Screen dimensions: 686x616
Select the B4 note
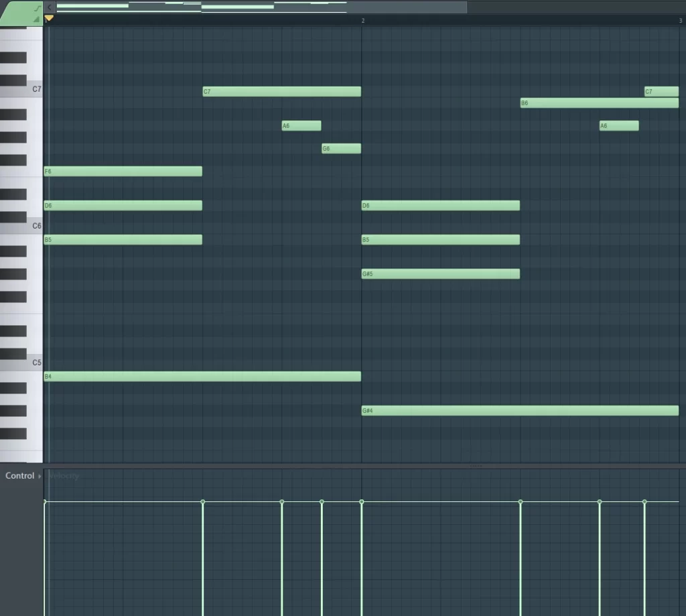pos(201,376)
